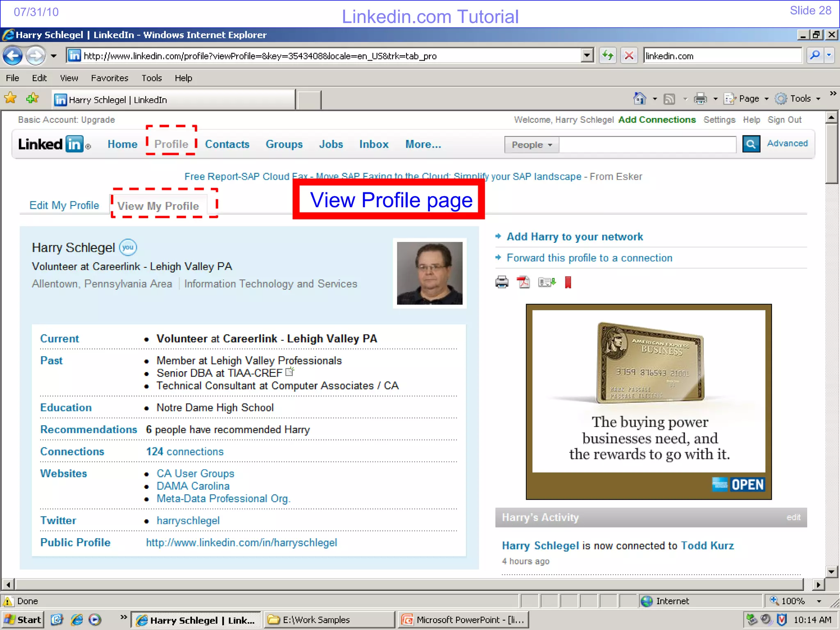
Task: Open the 124 connections link
Action: [x=185, y=452]
